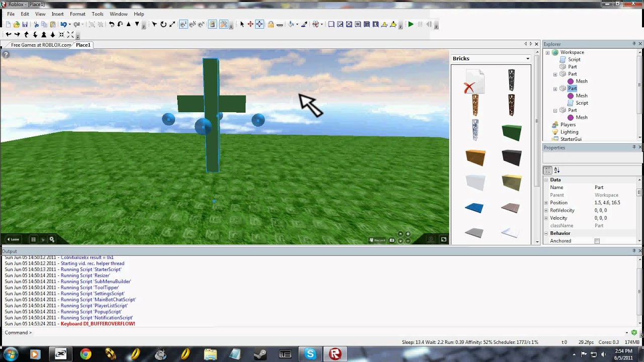Viewport: 644px width, 362px height.
Task: Click the Anchor tool icon
Action: tap(280, 24)
